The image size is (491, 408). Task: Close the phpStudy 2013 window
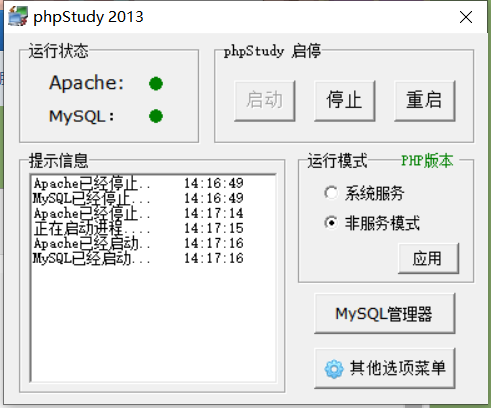(x=466, y=17)
